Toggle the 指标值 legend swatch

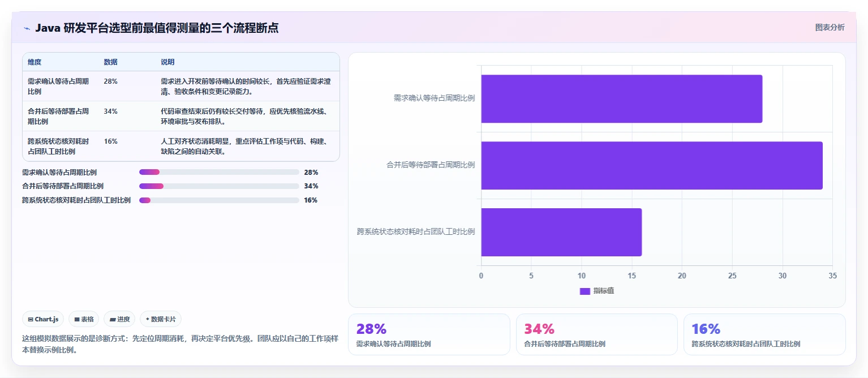tap(585, 291)
